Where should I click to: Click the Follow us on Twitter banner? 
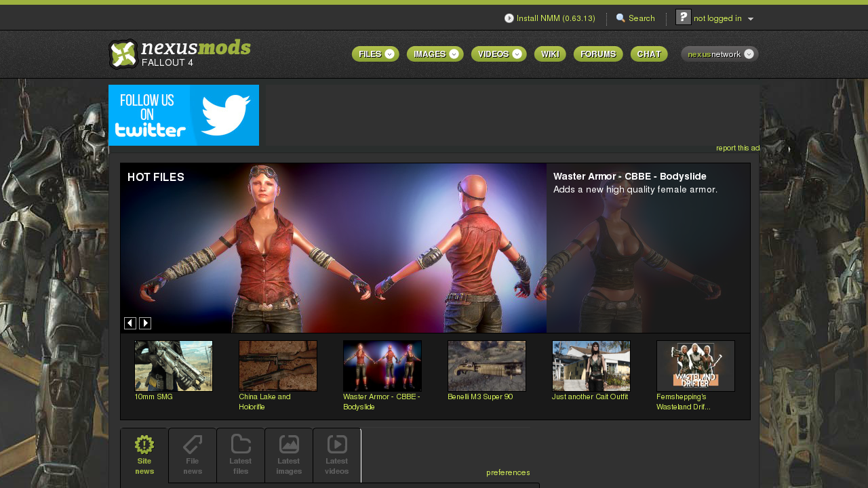[x=184, y=115]
